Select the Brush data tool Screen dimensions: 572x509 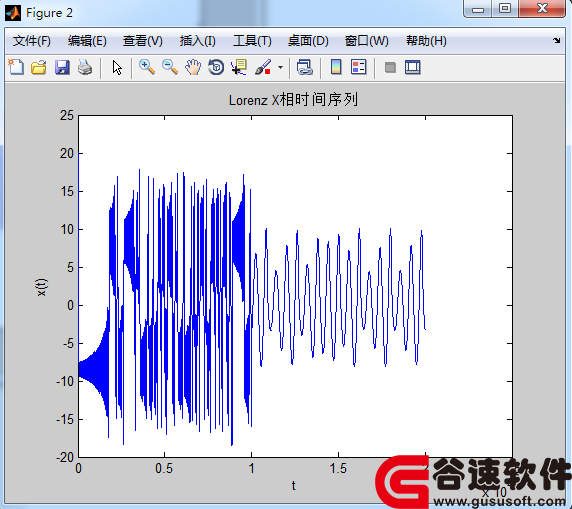263,68
